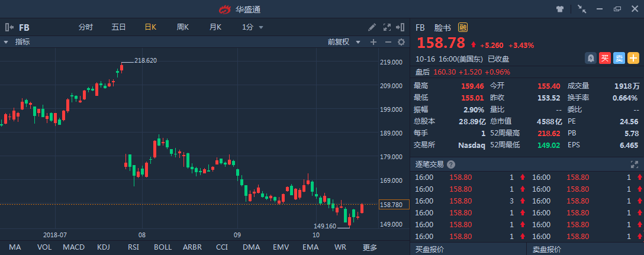Zoom out the chart with minus icon
Image resolution: width=644 pixels, height=255 pixels.
pyautogui.click(x=388, y=42)
